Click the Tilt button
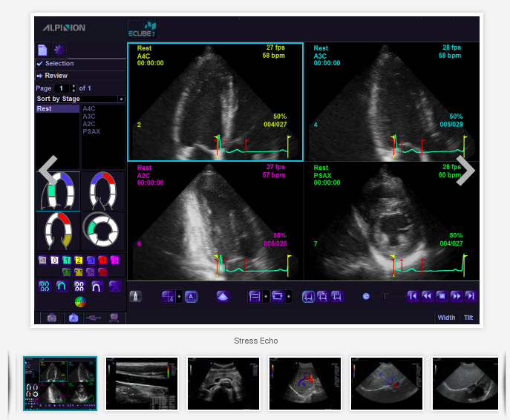The width and height of the screenshot is (510, 420). (468, 318)
